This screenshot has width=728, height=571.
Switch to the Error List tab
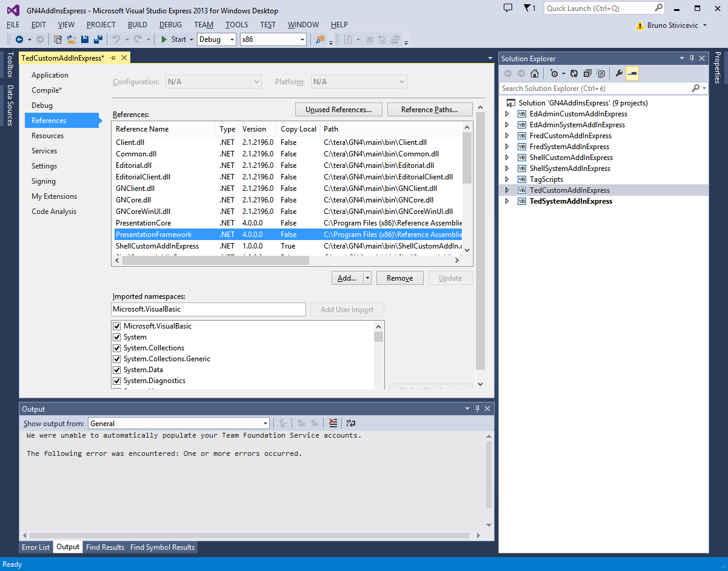point(36,547)
